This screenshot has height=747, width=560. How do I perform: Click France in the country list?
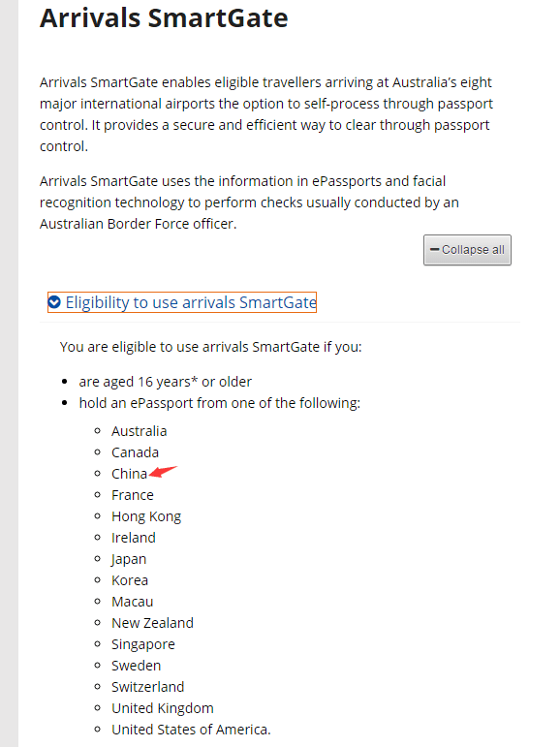(133, 495)
